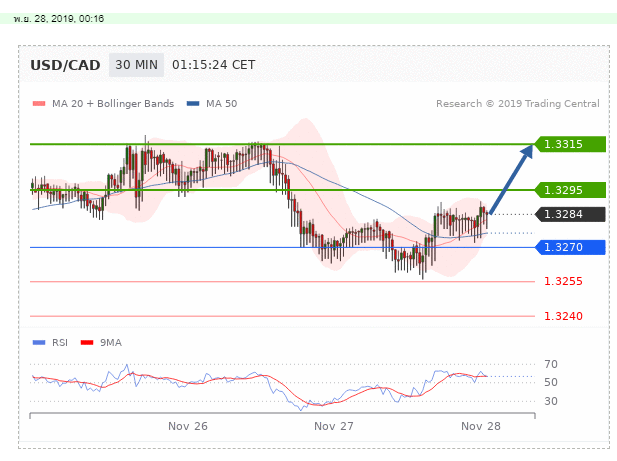The width and height of the screenshot is (617, 461).
Task: Click the RSI 70 axis value
Action: [x=551, y=365]
